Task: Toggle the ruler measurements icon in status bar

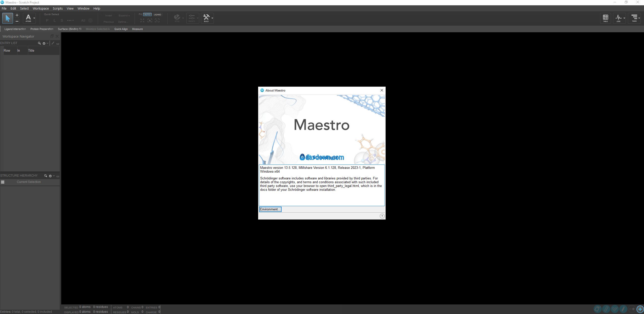Action: click(606, 309)
